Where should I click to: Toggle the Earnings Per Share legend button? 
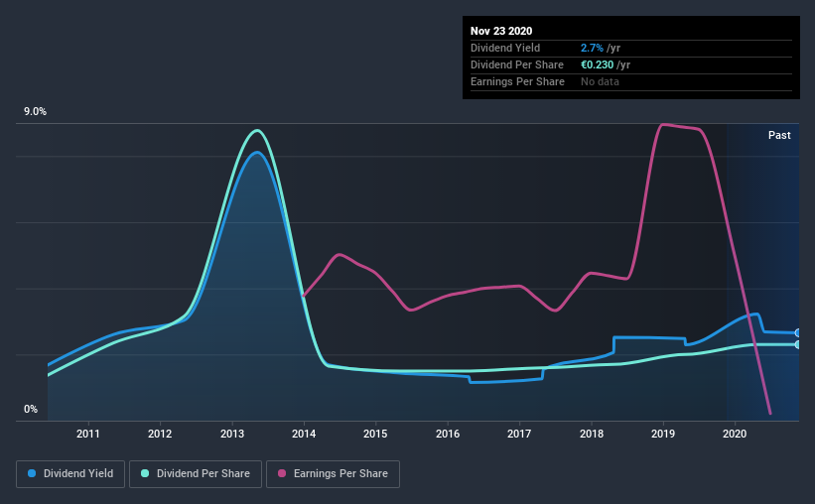coord(333,474)
